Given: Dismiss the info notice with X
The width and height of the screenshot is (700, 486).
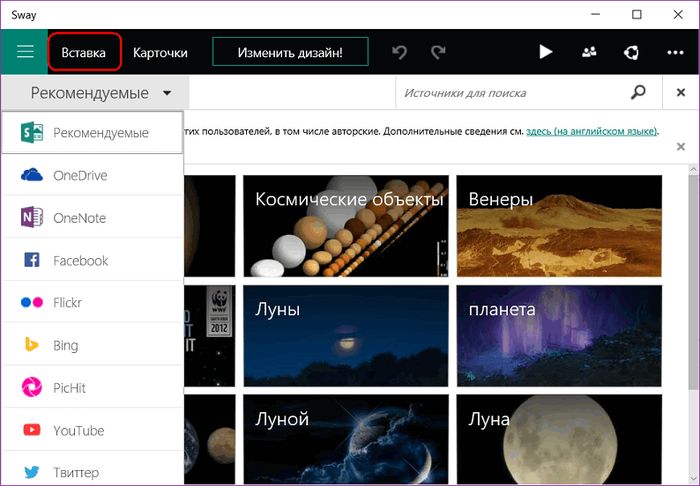Looking at the screenshot, I should pos(681,147).
